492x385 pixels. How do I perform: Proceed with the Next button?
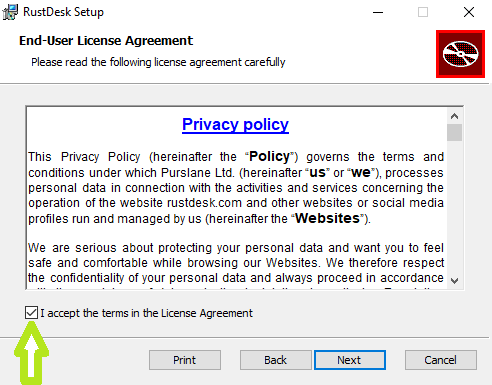click(x=350, y=360)
